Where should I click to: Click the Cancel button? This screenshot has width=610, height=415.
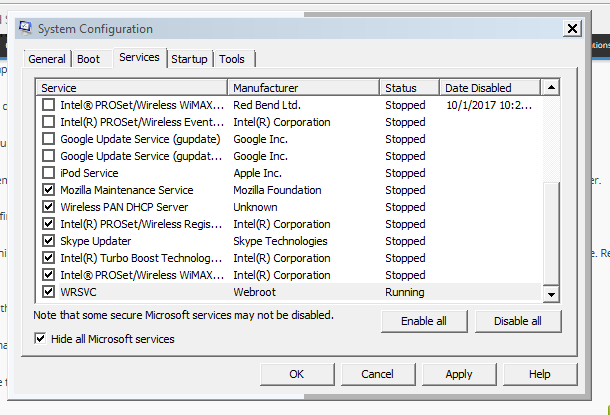click(x=377, y=374)
